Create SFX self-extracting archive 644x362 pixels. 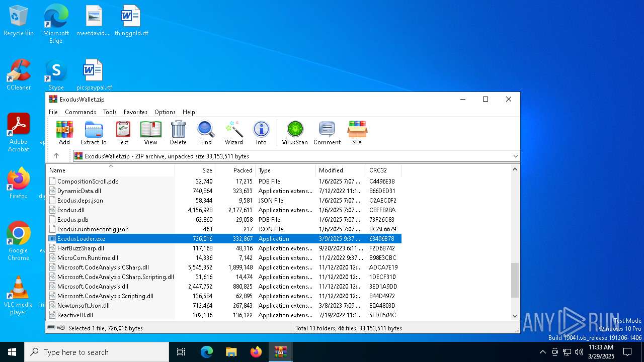(x=357, y=133)
